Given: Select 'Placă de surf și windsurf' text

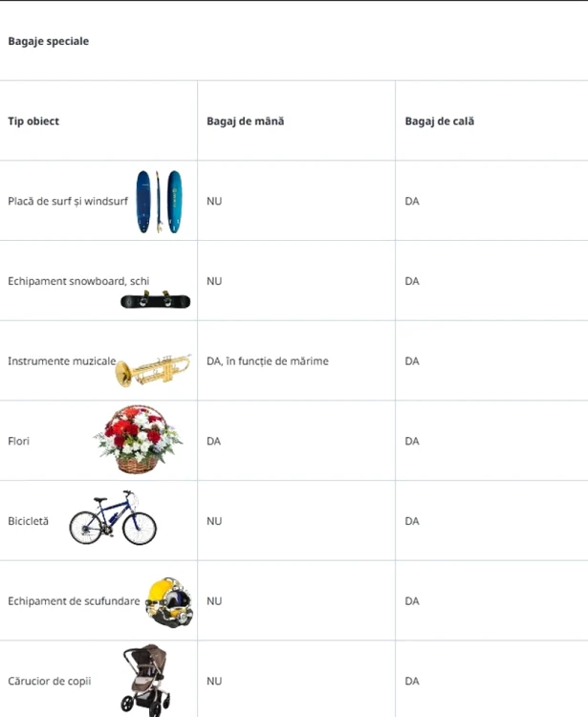Looking at the screenshot, I should coord(68,201).
